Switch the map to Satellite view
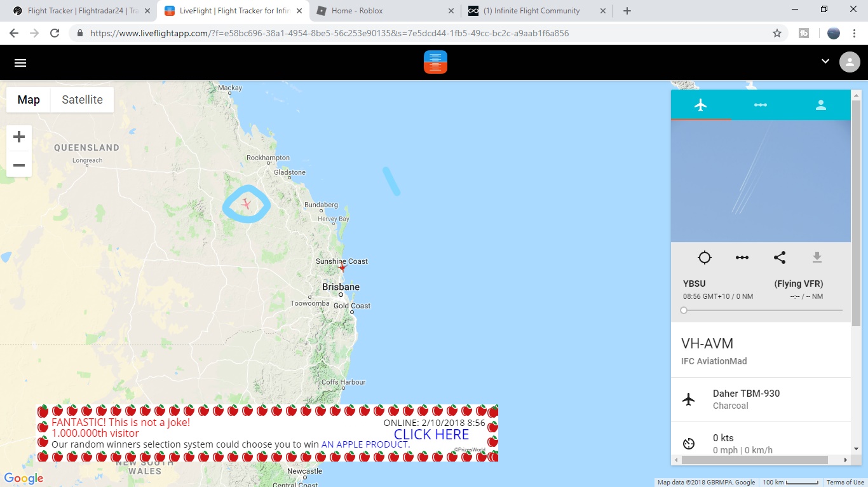Viewport: 868px width, 487px height. [82, 100]
